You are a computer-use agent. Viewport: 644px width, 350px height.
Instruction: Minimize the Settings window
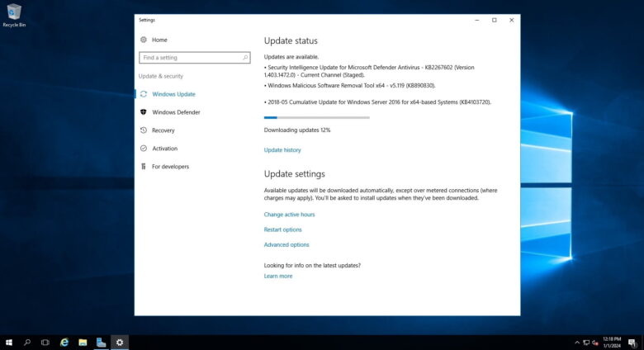[477, 20]
